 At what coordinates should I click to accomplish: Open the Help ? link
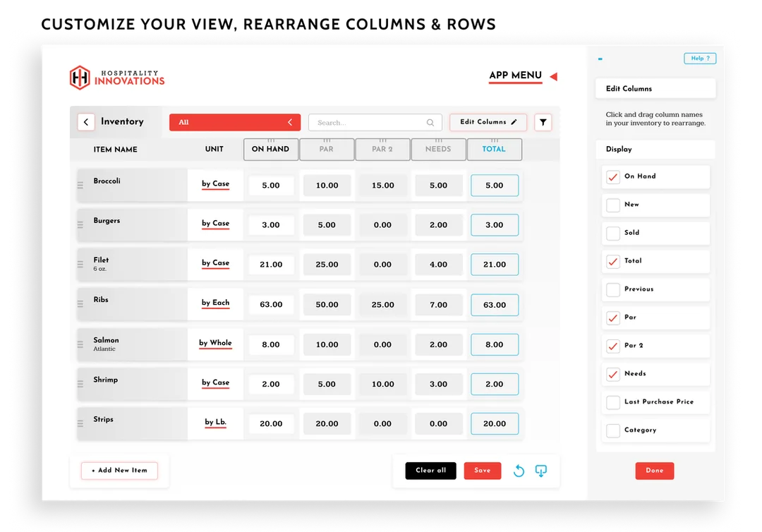coord(700,59)
